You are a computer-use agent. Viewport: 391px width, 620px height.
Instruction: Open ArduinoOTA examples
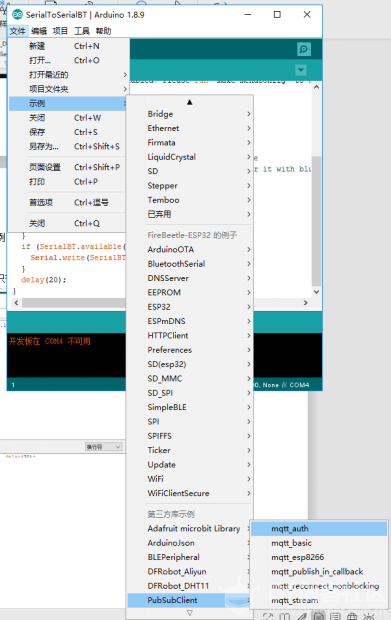pyautogui.click(x=190, y=250)
